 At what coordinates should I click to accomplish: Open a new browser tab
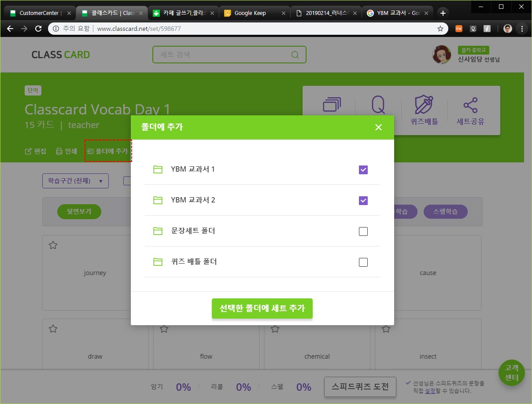coord(443,13)
